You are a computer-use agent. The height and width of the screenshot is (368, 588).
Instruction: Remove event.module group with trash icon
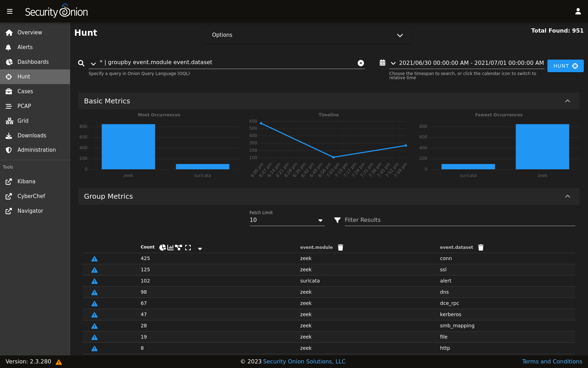[341, 247]
